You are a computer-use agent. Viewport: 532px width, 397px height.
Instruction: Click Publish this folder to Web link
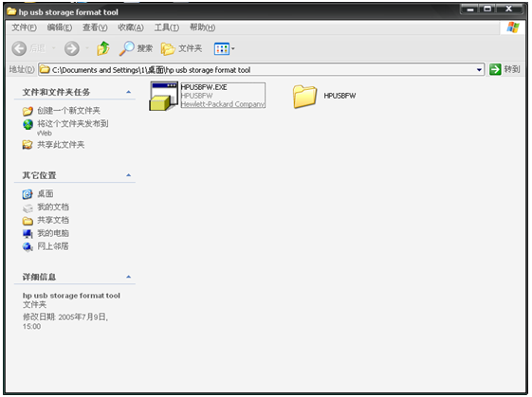[73, 128]
